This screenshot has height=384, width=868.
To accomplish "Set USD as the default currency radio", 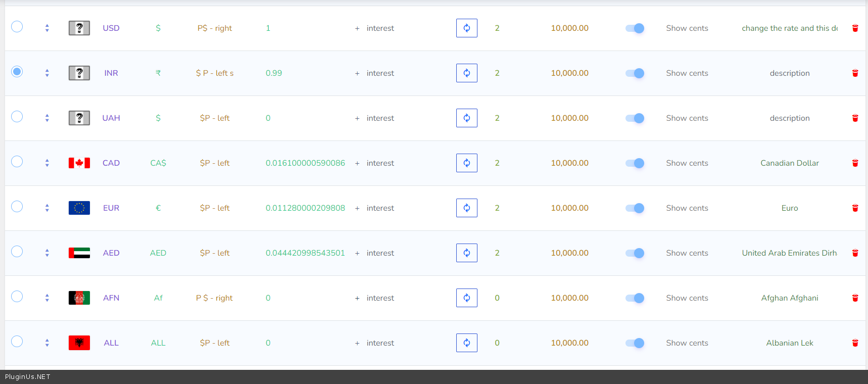I will (x=17, y=26).
